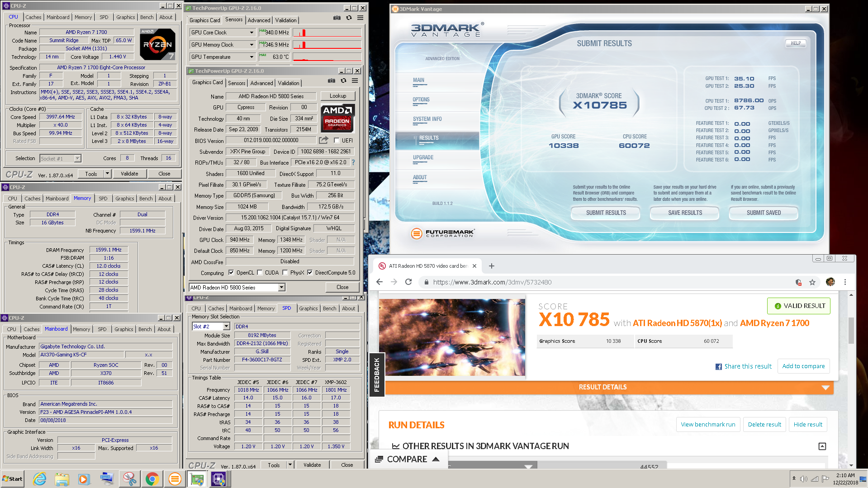The width and height of the screenshot is (868, 488).
Task: Open new Chrome tab with plus icon
Action: (x=492, y=266)
